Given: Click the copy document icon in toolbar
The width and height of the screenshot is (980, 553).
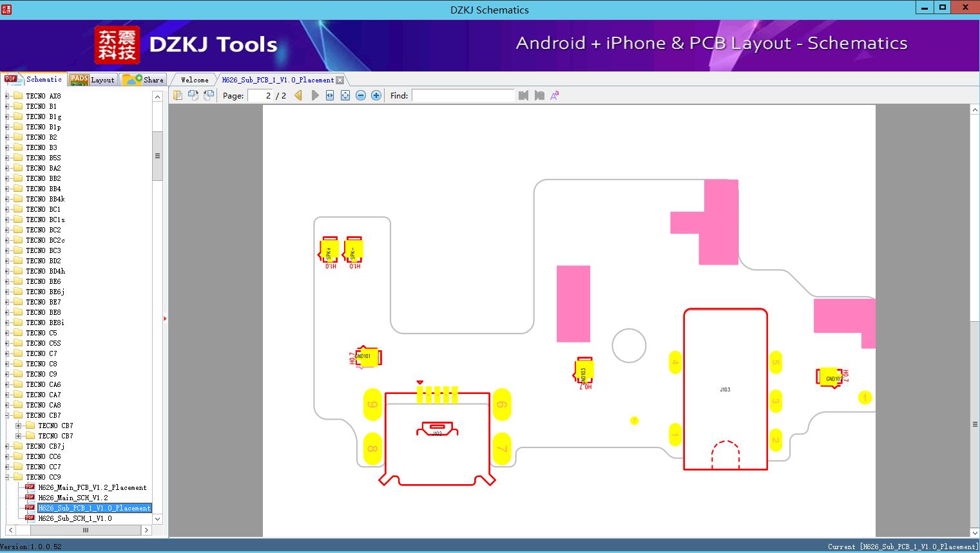Looking at the screenshot, I should (178, 95).
